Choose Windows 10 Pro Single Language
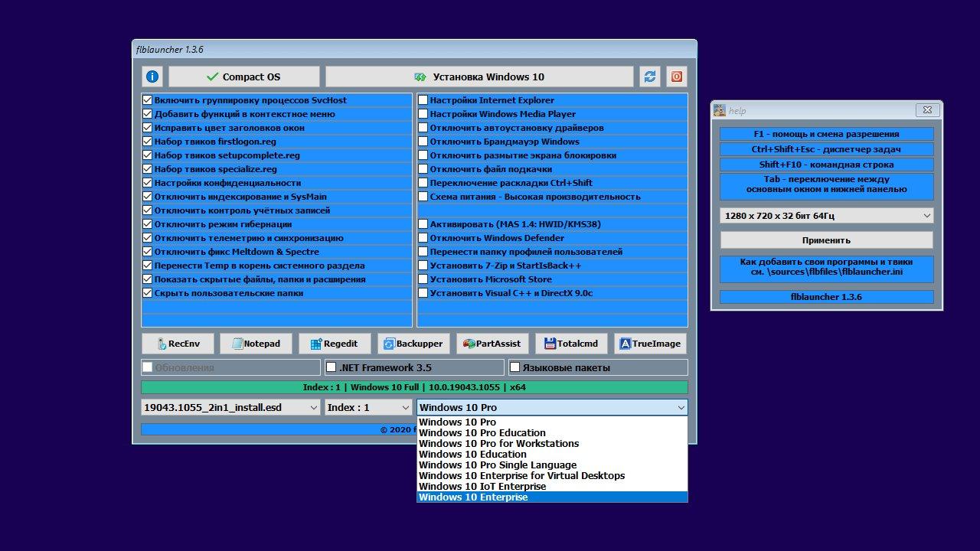Screen dimensions: 980x551 point(552,465)
